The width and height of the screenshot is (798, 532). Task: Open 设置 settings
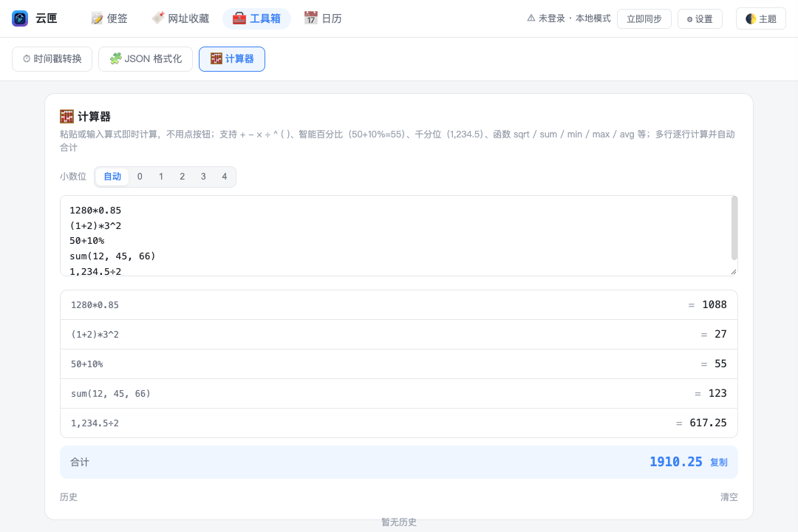[x=700, y=18]
